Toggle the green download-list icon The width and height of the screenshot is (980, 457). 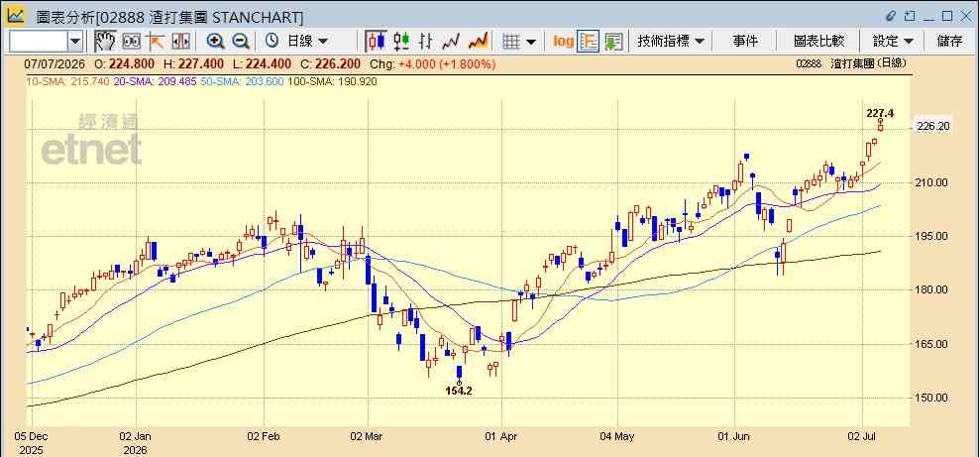pos(613,42)
